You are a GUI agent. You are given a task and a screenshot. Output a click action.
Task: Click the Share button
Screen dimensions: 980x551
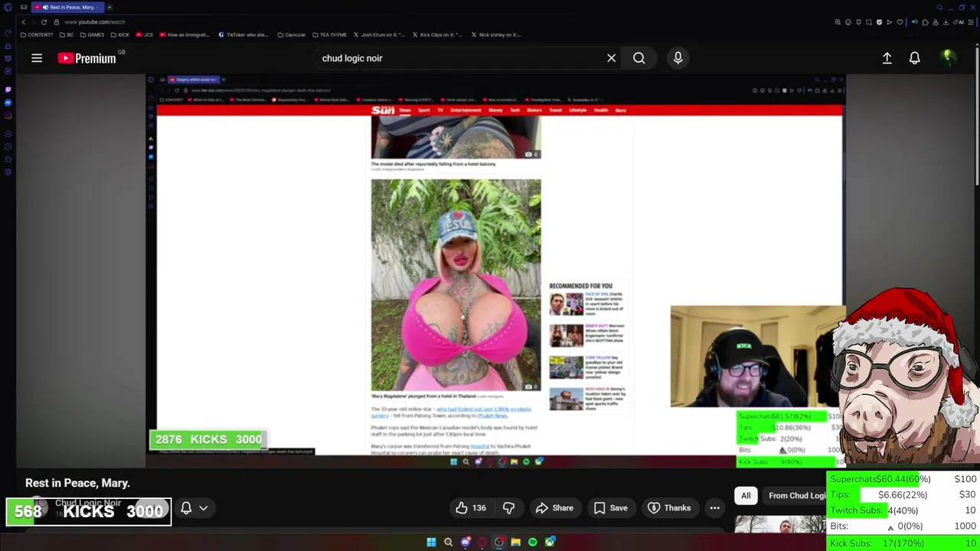pos(554,508)
